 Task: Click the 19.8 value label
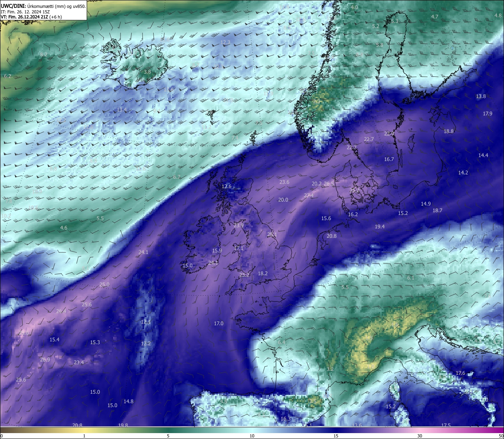(123, 425)
